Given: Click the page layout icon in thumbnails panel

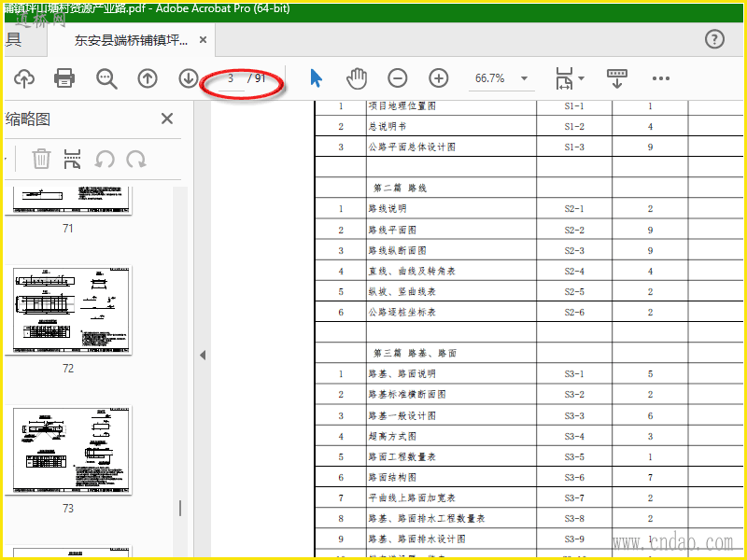Looking at the screenshot, I should [x=72, y=159].
